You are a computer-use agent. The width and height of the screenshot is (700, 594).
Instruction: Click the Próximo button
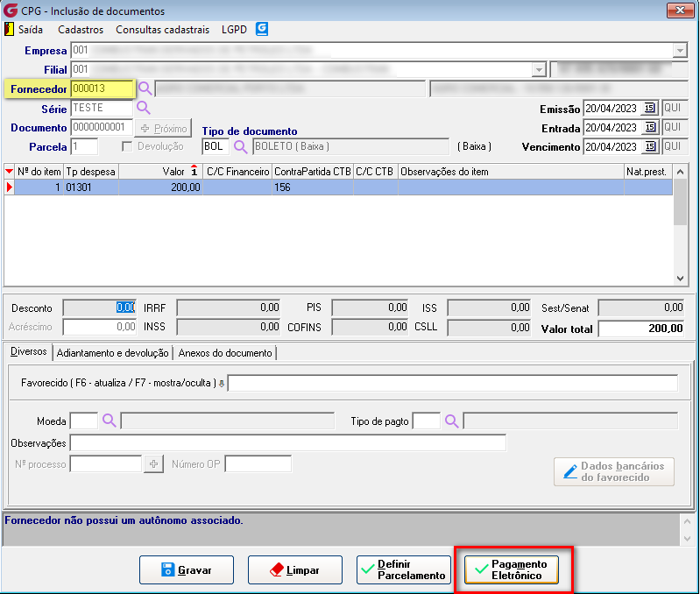click(164, 128)
